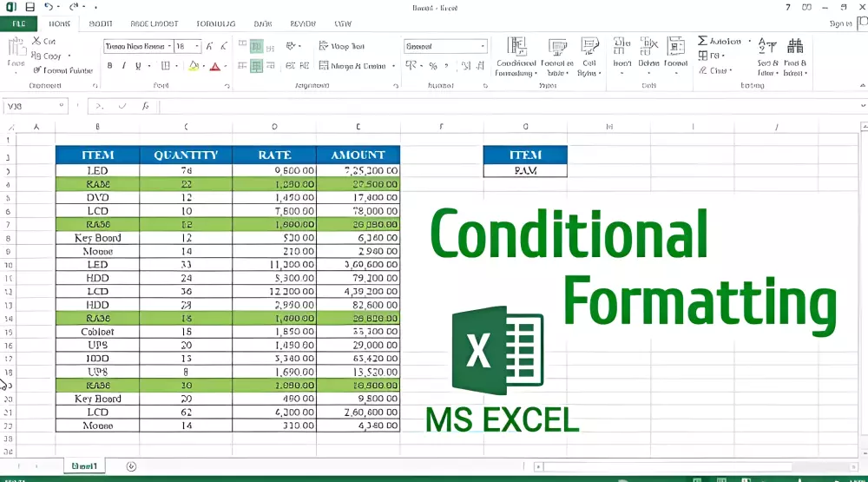Click the Insert Function fx button

(145, 106)
